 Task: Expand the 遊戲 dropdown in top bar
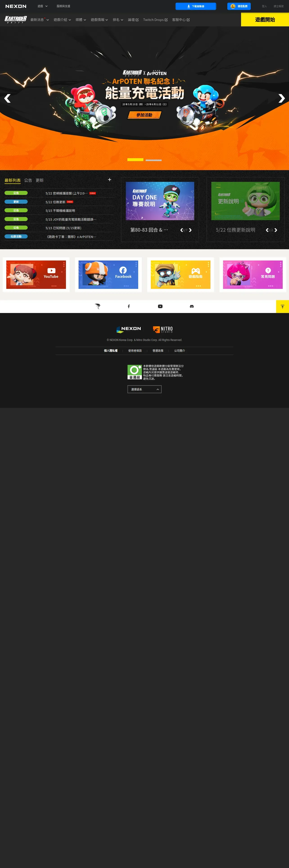[x=42, y=6]
